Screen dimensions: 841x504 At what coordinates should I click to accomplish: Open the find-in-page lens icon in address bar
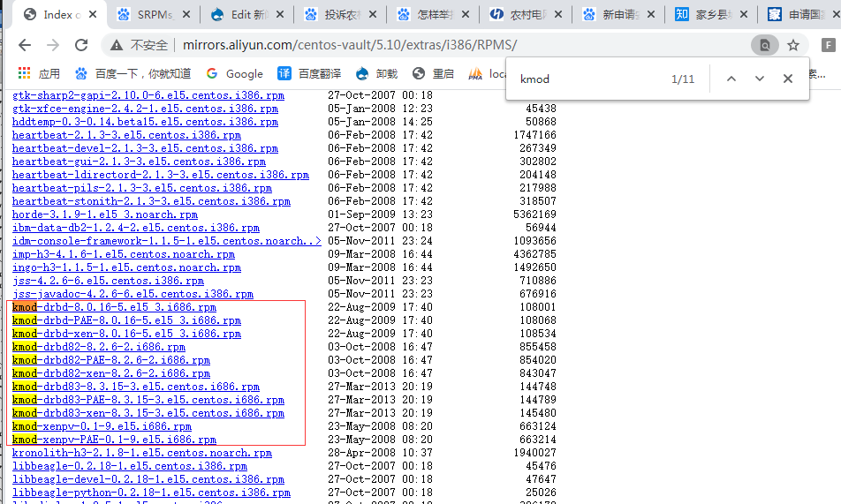pos(765,46)
